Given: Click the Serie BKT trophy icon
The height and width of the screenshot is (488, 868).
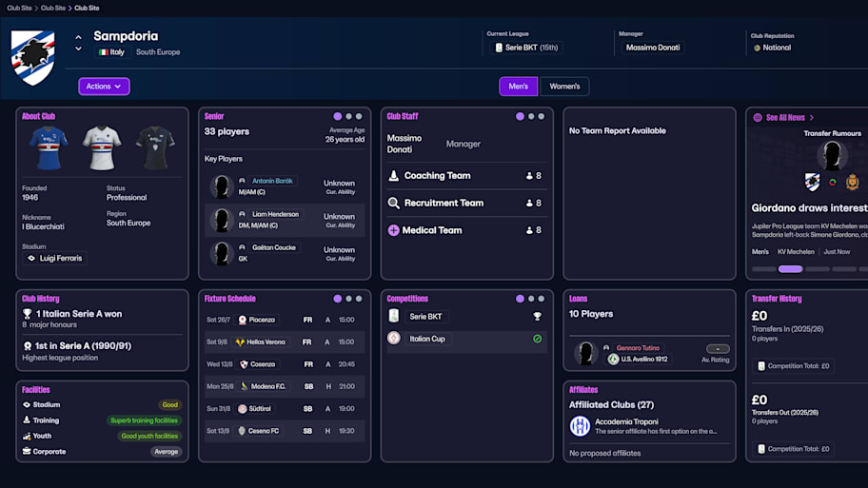Looking at the screenshot, I should 537,317.
